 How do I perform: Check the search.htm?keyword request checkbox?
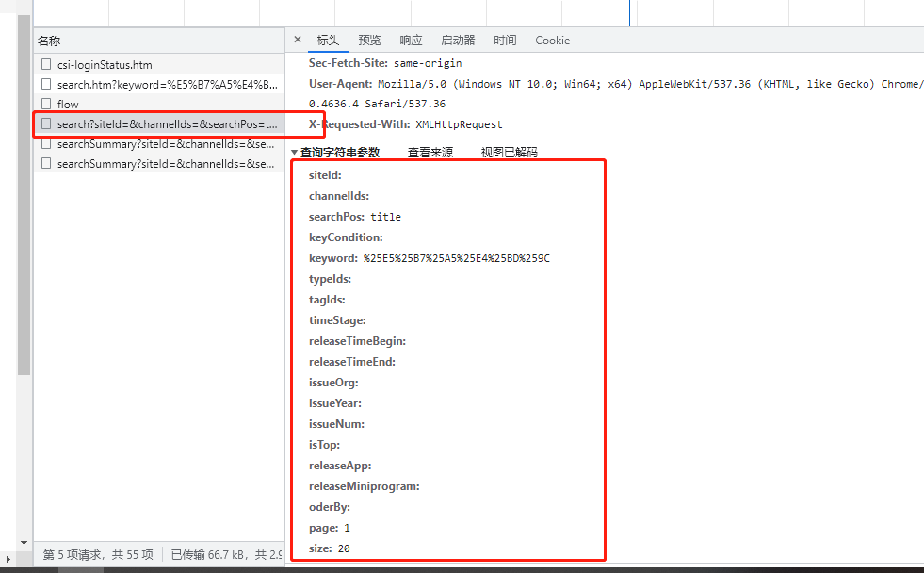tap(46, 84)
